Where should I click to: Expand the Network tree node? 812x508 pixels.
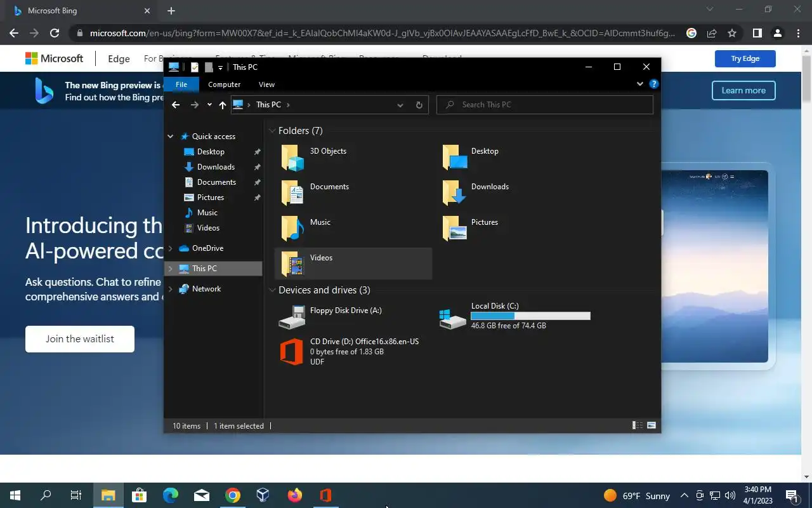click(x=170, y=289)
